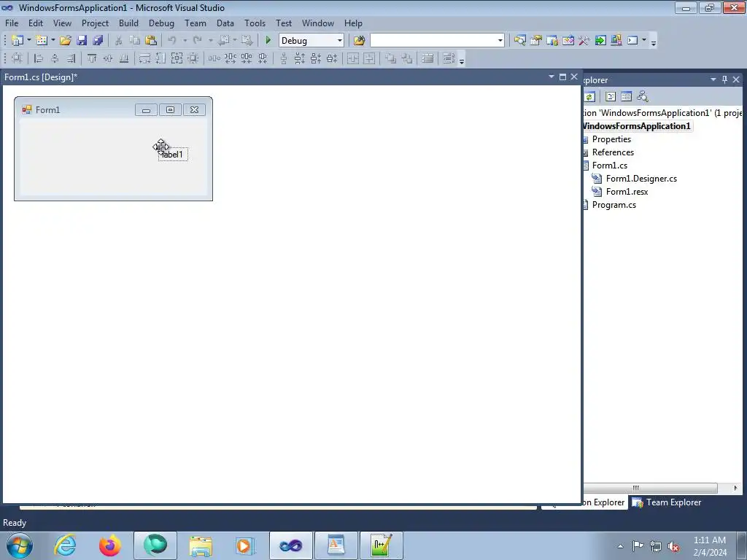
Task: Click the Make Same Width icon
Action: point(145,58)
